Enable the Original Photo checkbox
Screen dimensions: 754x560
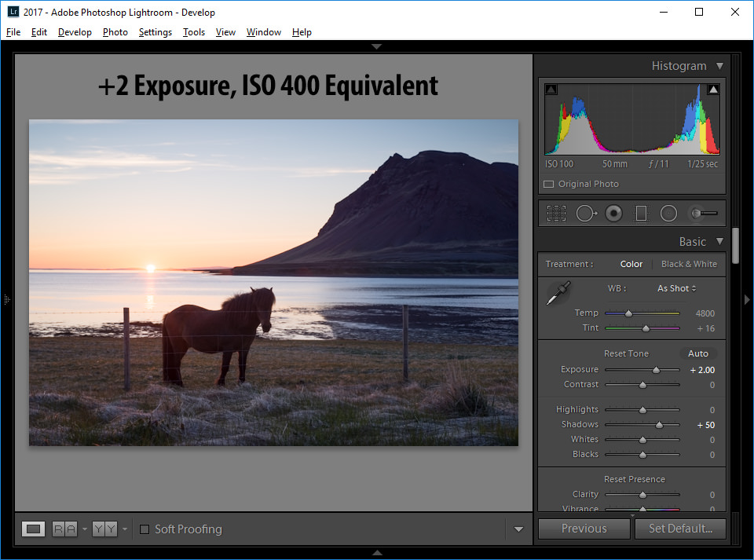point(549,184)
